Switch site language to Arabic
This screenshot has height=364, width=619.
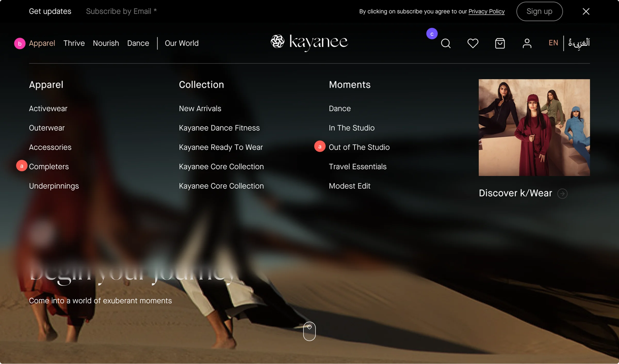(x=579, y=43)
